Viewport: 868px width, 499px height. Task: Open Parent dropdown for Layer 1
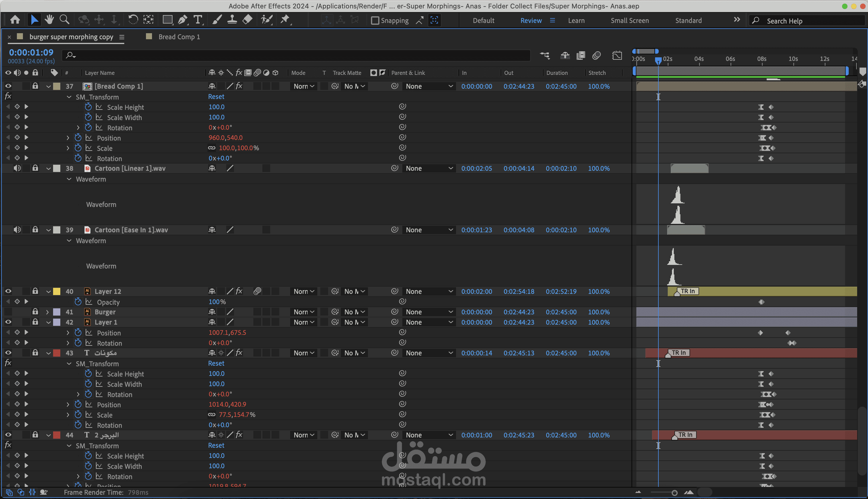tap(429, 322)
